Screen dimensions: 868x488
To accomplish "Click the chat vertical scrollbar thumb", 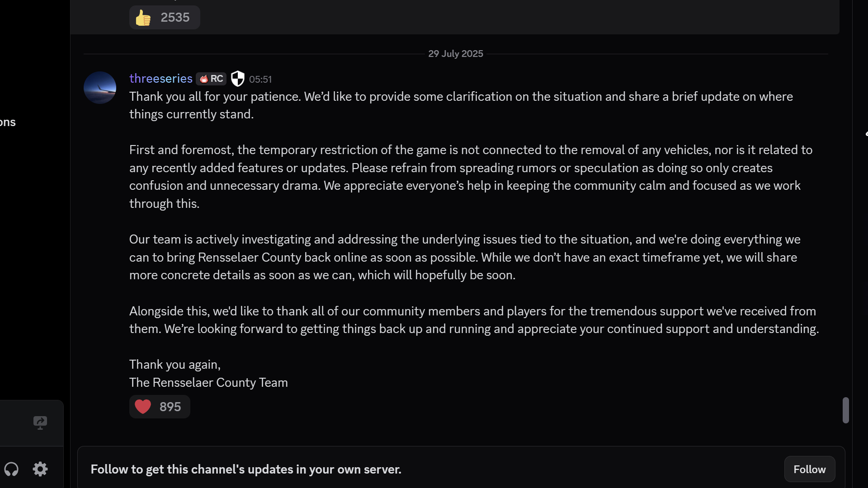I will [845, 410].
